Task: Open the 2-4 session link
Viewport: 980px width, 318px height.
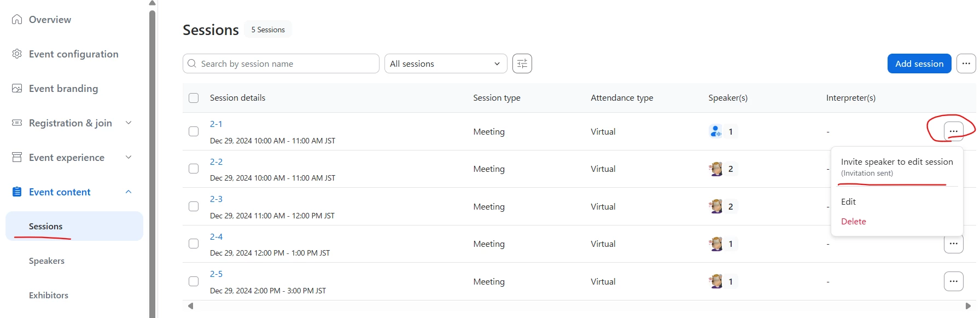Action: click(216, 236)
